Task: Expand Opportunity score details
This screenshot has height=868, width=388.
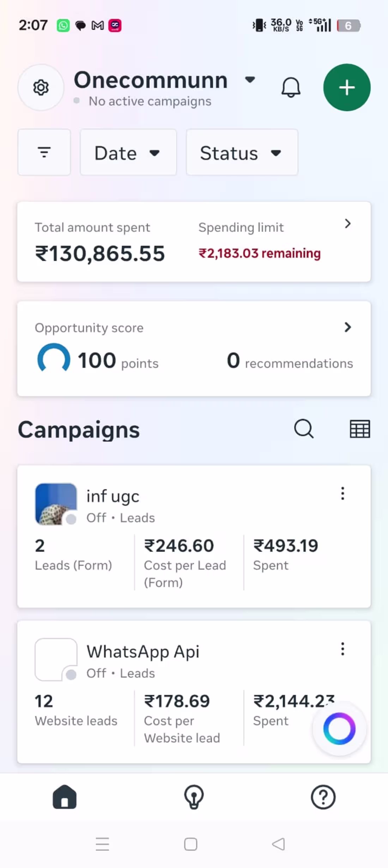Action: point(348,327)
